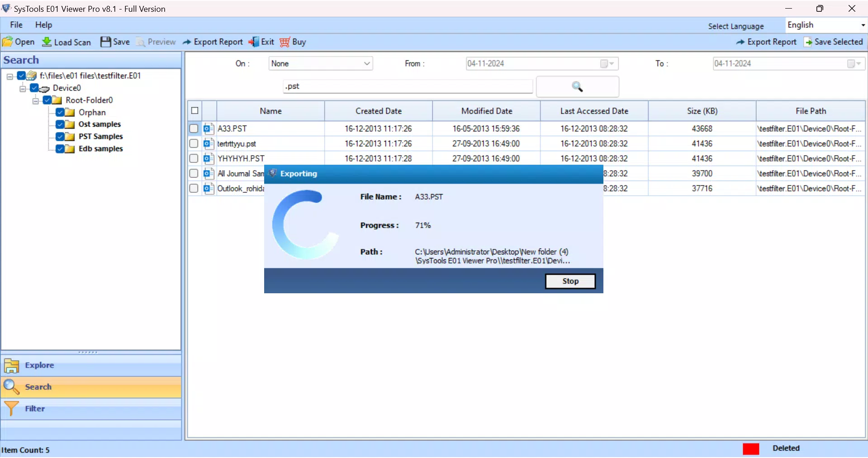This screenshot has height=458, width=868.
Task: Sort by the Created Date column header
Action: pos(379,111)
